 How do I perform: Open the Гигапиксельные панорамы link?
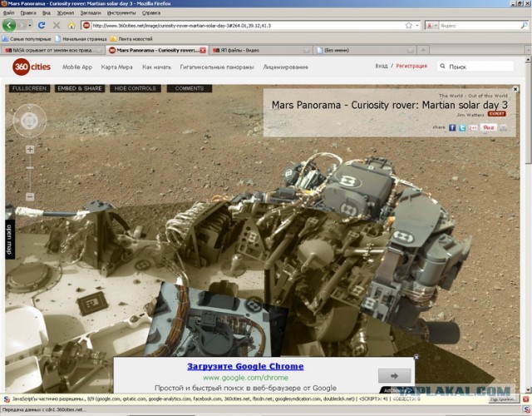tap(217, 67)
